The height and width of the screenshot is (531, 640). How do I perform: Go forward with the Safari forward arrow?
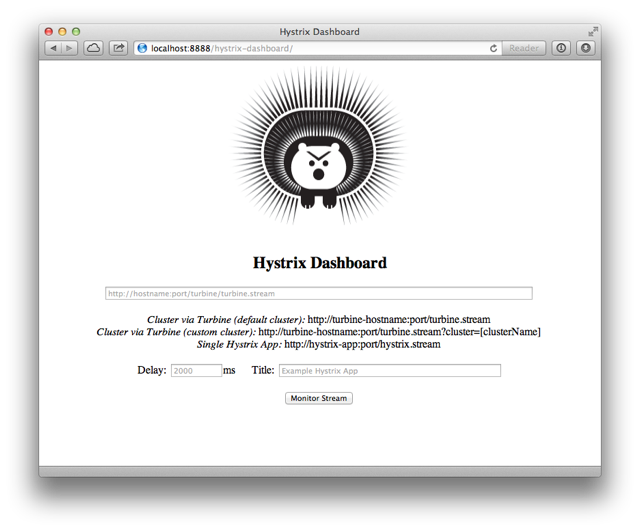pos(69,48)
